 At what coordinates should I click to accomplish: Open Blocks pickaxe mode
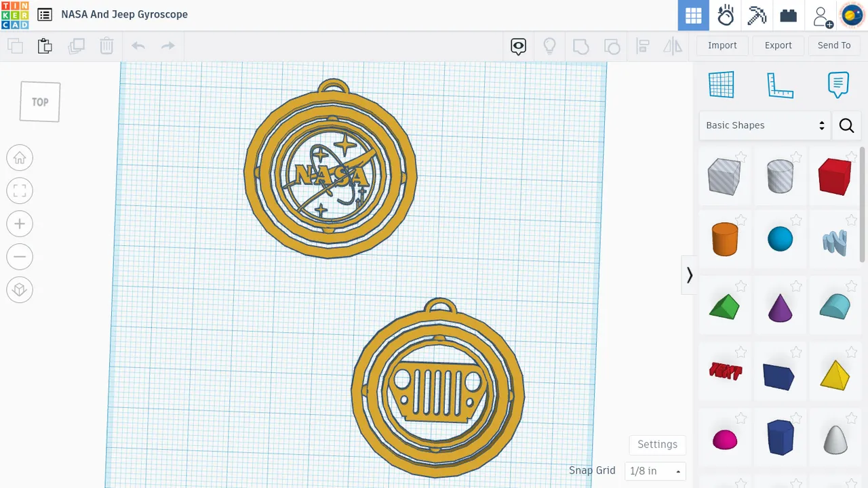(757, 16)
